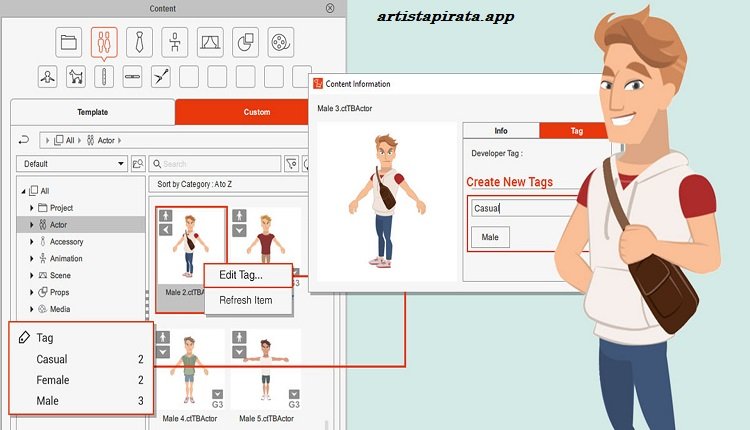The image size is (750, 430).
Task: Click the down arrow icon on Male 4 thumbnail
Action: (163, 352)
